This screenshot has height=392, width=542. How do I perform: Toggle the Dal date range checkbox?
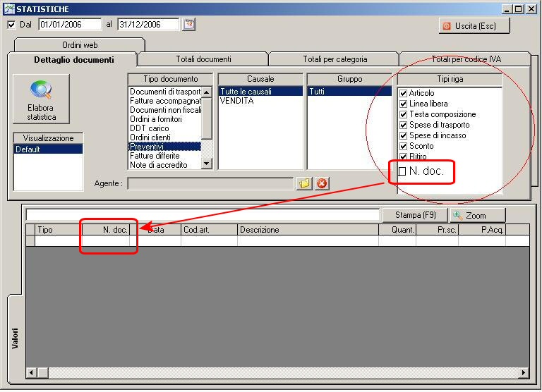pyautogui.click(x=11, y=25)
